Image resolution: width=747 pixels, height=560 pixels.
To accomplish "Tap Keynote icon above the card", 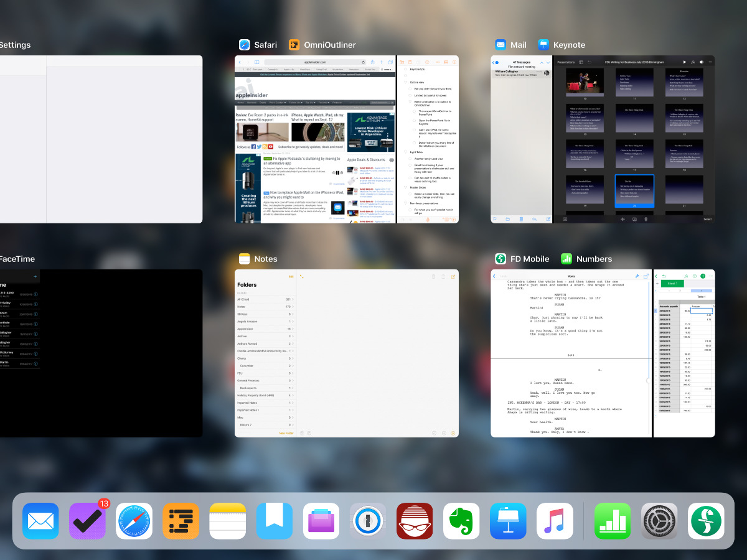I will [544, 45].
